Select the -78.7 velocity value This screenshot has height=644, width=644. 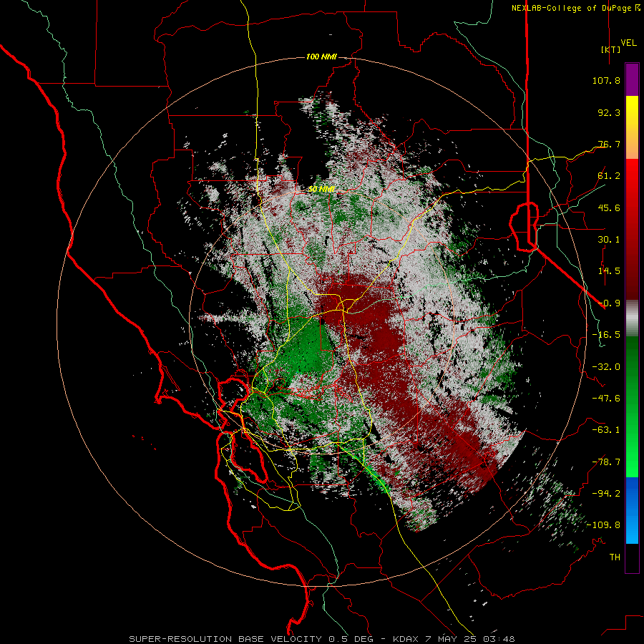point(606,462)
